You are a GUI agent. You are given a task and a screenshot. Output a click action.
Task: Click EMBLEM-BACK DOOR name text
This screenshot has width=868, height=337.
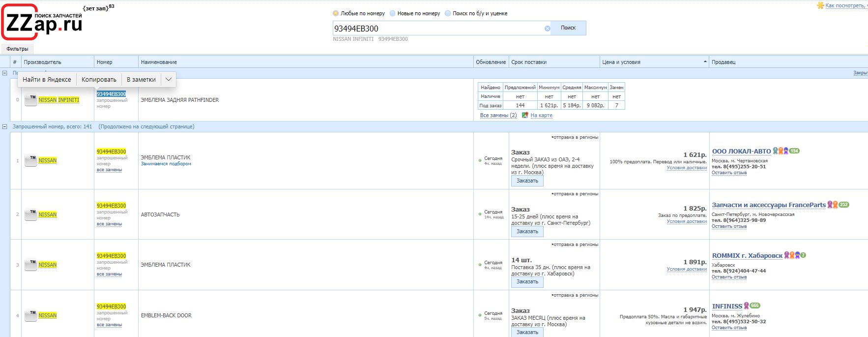point(166,315)
